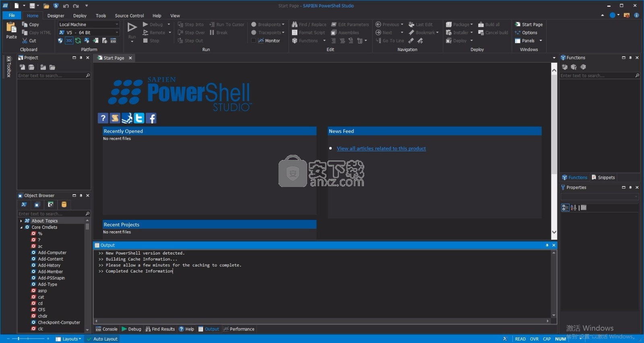
Task: Open the vertical Toolbox side tab
Action: (x=9, y=66)
